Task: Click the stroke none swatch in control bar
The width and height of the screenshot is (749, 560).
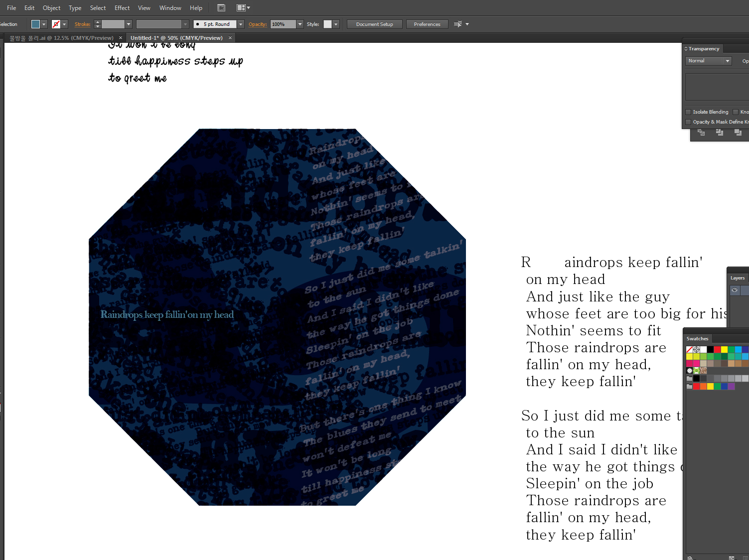Action: [56, 24]
